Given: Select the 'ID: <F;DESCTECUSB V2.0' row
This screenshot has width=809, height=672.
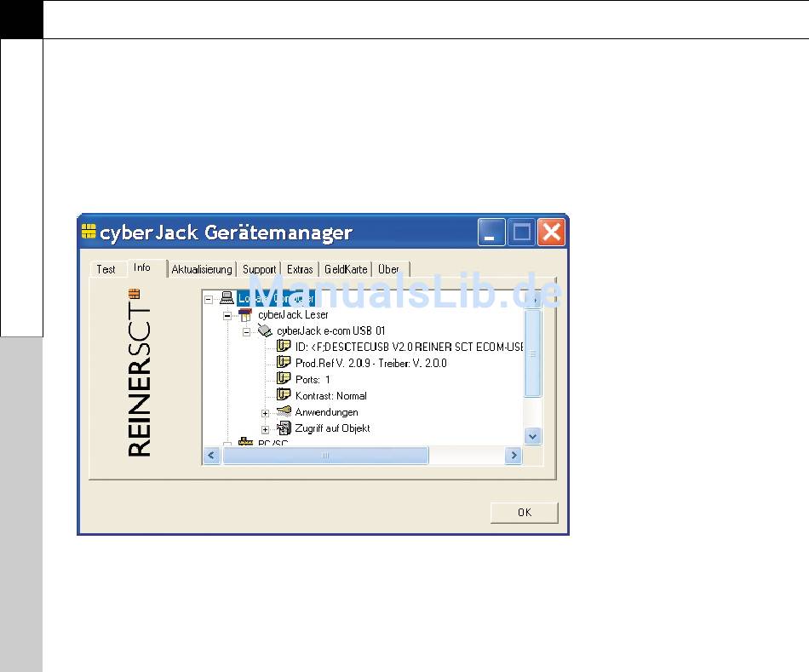Looking at the screenshot, I should 409,347.
